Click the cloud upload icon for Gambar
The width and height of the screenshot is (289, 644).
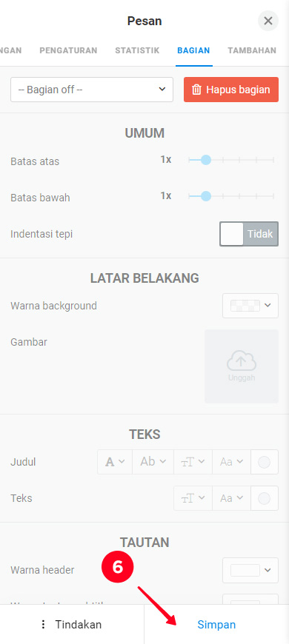coord(242,361)
